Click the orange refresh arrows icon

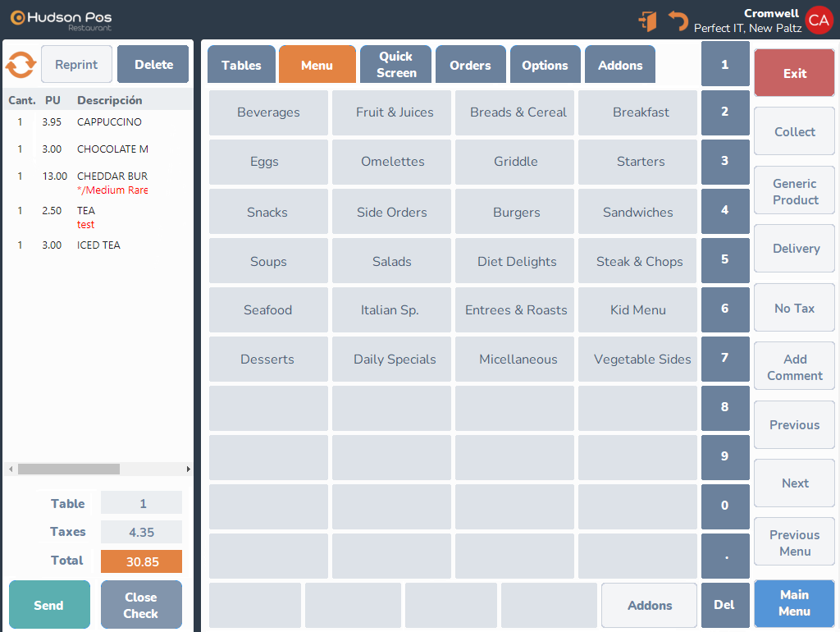coord(21,65)
